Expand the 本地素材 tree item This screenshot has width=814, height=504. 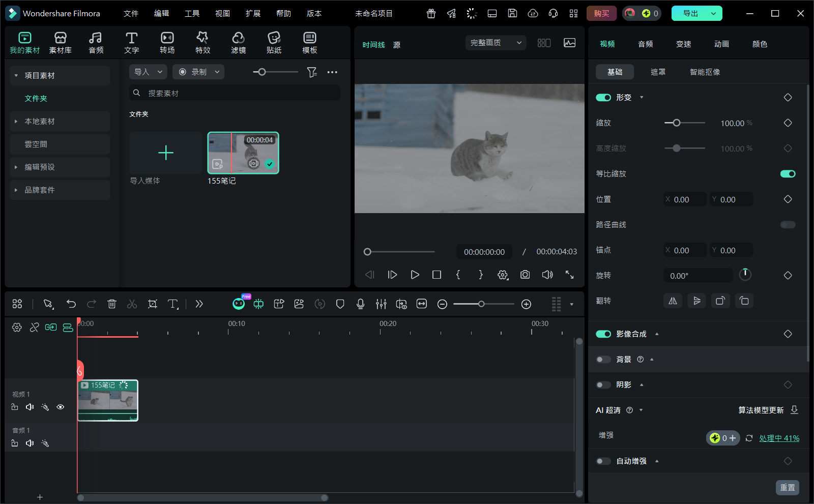(x=16, y=122)
